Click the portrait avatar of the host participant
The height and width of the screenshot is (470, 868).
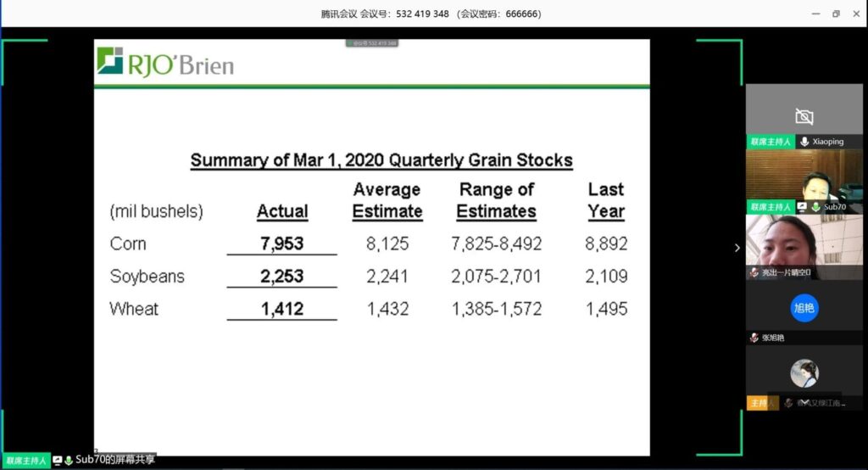[x=804, y=373]
